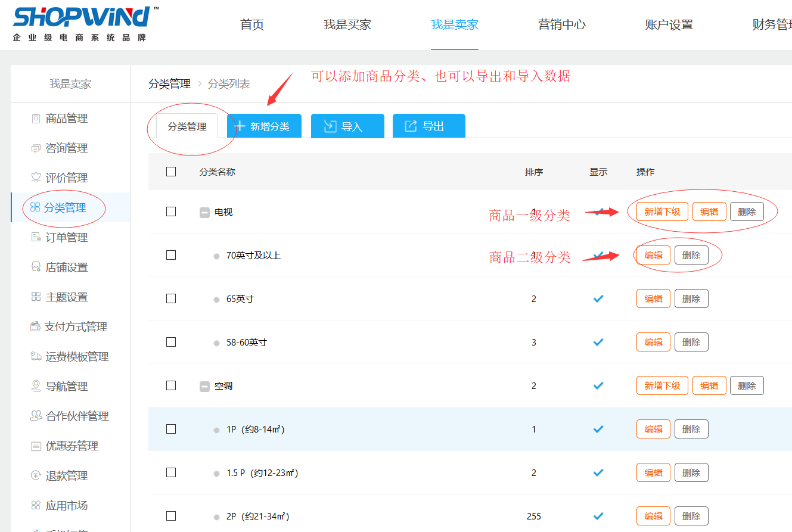This screenshot has width=792, height=532.
Task: Click the 支付方式管理 wallet icon
Action: click(x=35, y=326)
